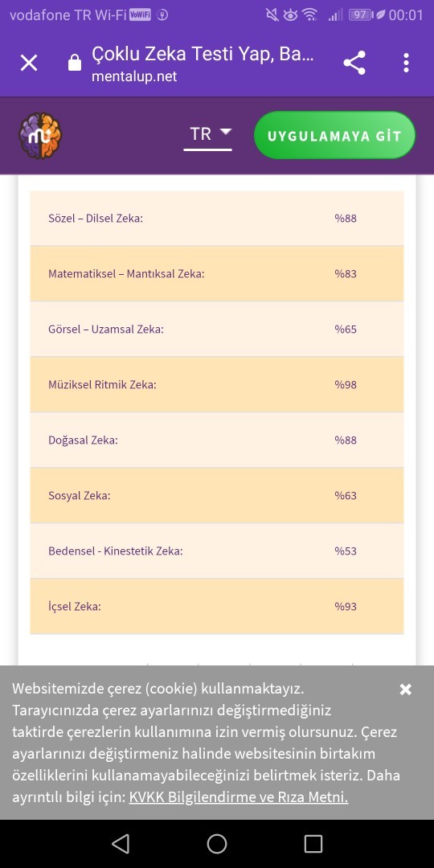Tap the MentalUP brain logo
Image resolution: width=434 pixels, height=868 pixels.
pyautogui.click(x=40, y=136)
